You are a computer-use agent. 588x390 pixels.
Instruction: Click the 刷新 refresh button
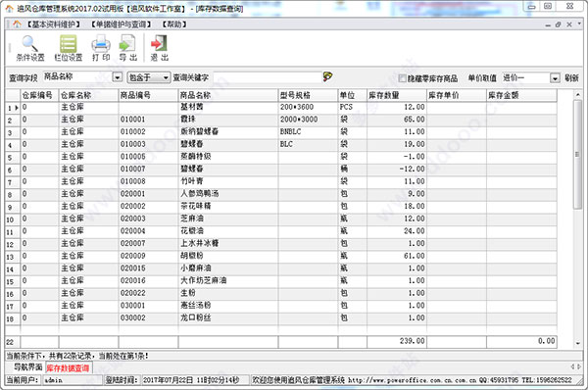point(571,78)
